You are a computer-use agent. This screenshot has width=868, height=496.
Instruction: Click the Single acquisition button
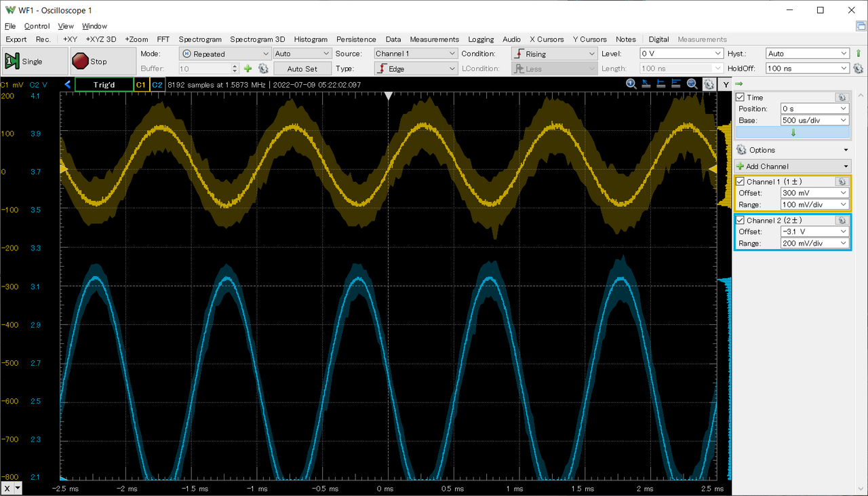click(33, 61)
